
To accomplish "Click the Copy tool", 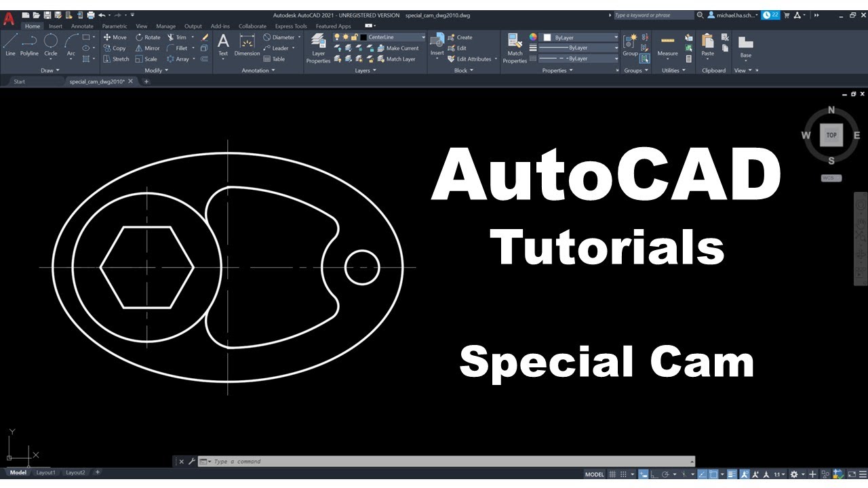I will [x=115, y=48].
